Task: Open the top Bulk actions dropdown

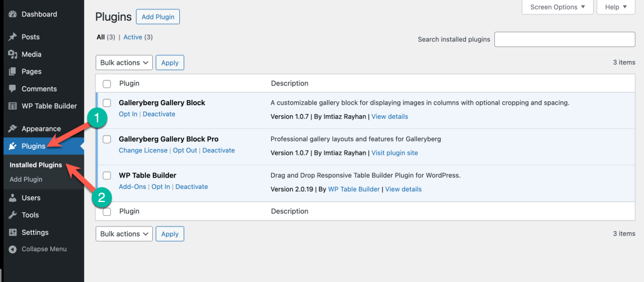Action: pyautogui.click(x=124, y=62)
